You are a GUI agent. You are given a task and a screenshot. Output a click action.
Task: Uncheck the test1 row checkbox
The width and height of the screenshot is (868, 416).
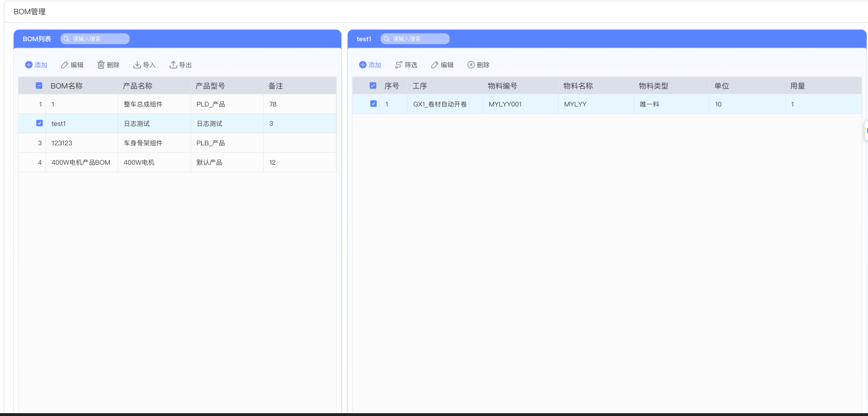[x=39, y=123]
